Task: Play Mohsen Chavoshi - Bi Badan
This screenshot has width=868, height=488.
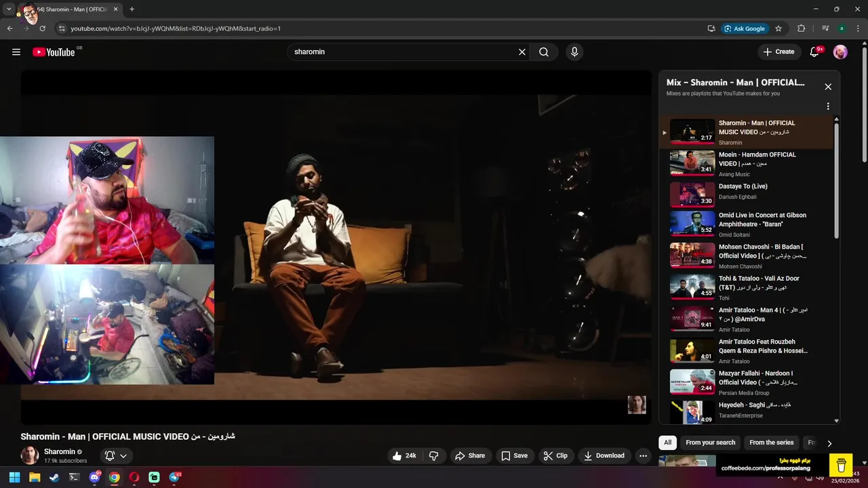Action: [x=746, y=256]
